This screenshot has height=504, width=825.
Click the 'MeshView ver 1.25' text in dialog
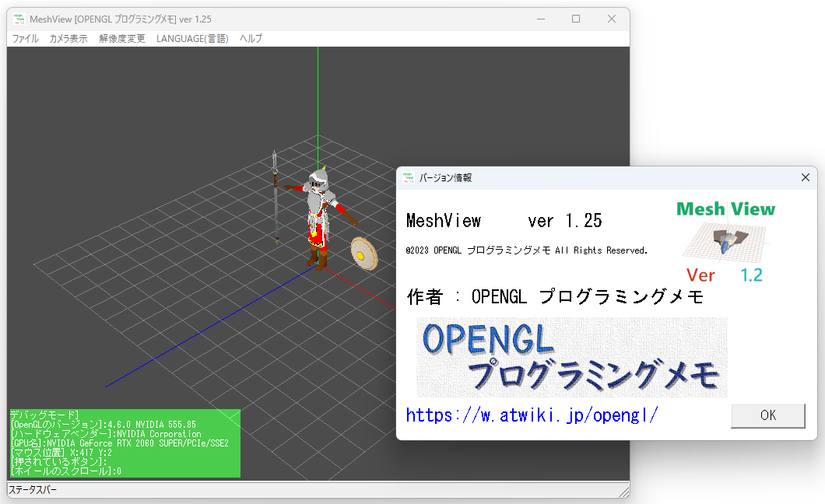(x=504, y=221)
